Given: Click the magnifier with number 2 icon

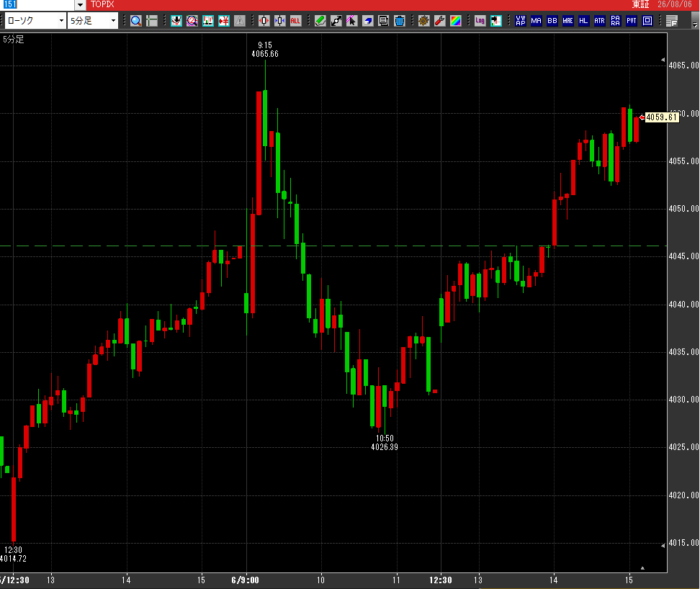Looking at the screenshot, I should tap(192, 21).
